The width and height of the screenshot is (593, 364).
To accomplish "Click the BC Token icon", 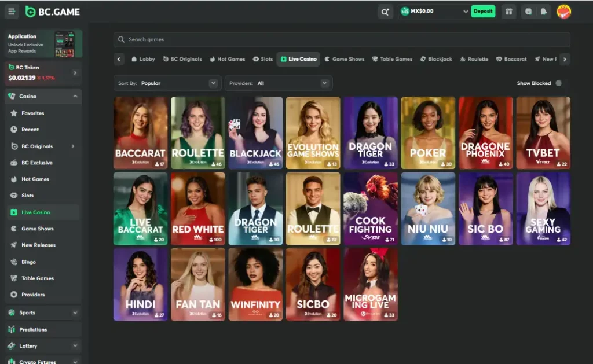I will (x=12, y=67).
